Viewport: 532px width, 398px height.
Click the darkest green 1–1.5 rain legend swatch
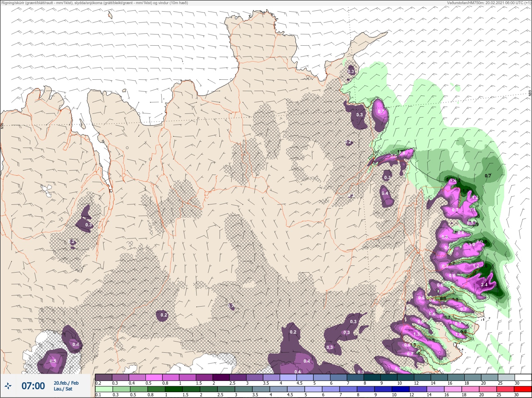pyautogui.click(x=173, y=389)
